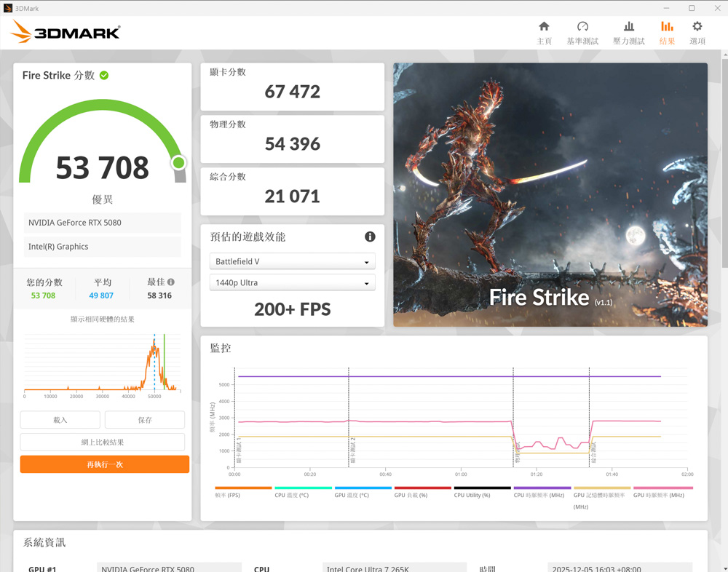The height and width of the screenshot is (572, 728).
Task: Open the 主頁 home icon
Action: 544,27
